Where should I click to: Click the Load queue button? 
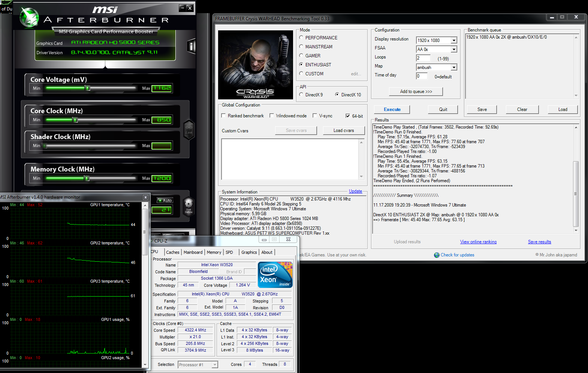point(563,109)
